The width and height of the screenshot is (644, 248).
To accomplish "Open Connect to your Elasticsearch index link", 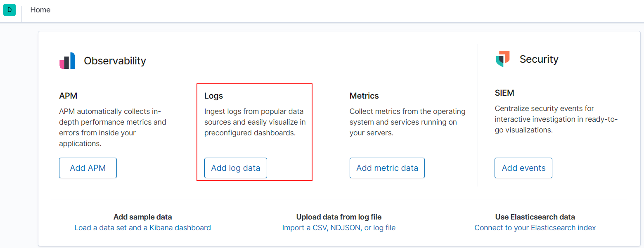I will coord(535,228).
